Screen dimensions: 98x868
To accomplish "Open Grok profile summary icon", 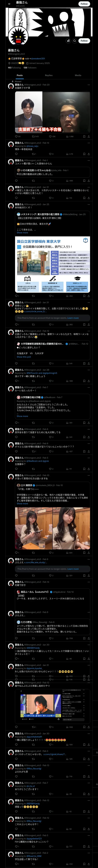I will point(68,41).
